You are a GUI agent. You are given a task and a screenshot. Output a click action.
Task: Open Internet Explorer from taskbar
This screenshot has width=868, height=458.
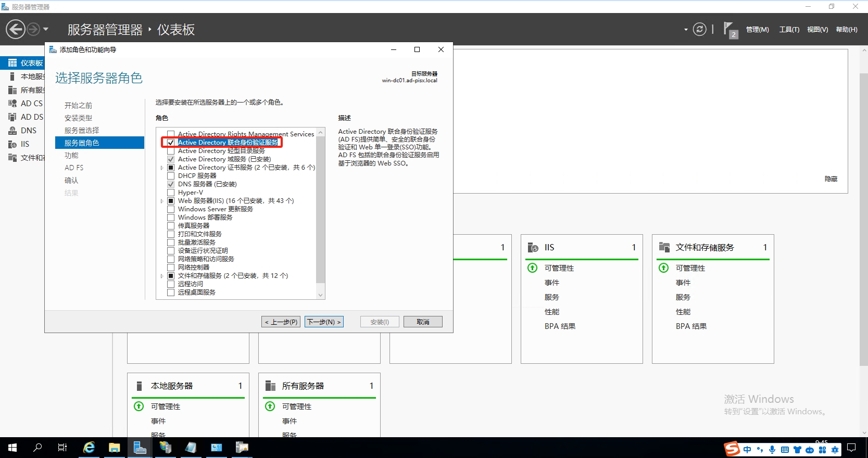pyautogui.click(x=89, y=448)
